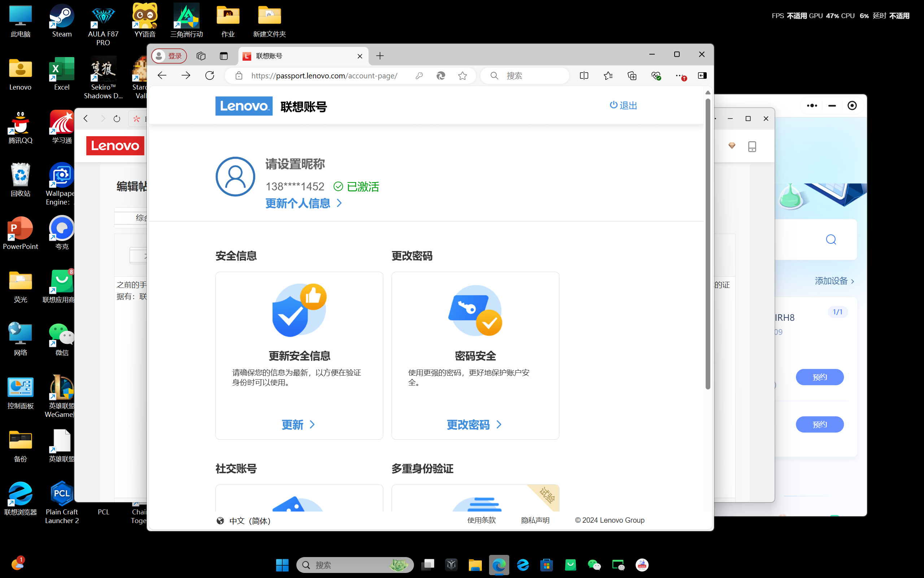Open Microsoft Store from taskbar
Screen dimensions: 924x578
pyautogui.click(x=546, y=565)
